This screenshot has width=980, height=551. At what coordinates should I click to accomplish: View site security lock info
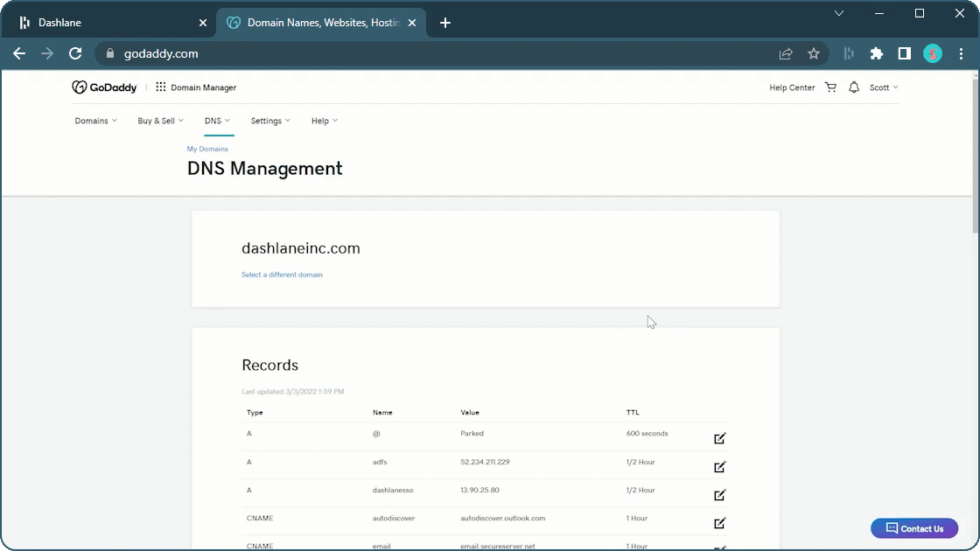[x=110, y=53]
